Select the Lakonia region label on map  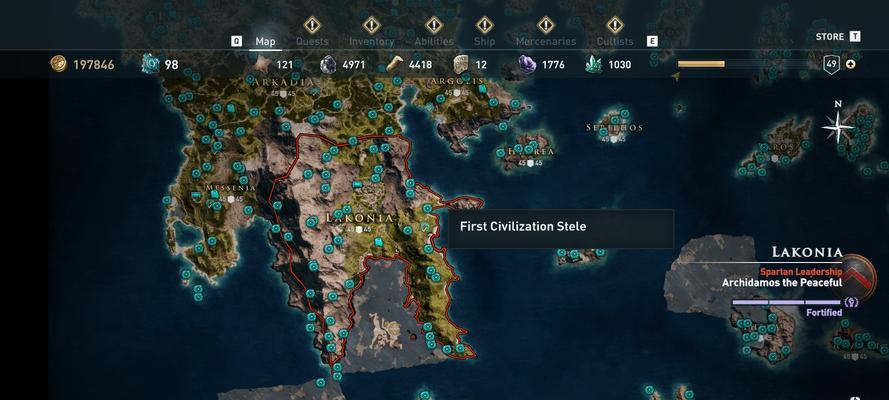[359, 218]
